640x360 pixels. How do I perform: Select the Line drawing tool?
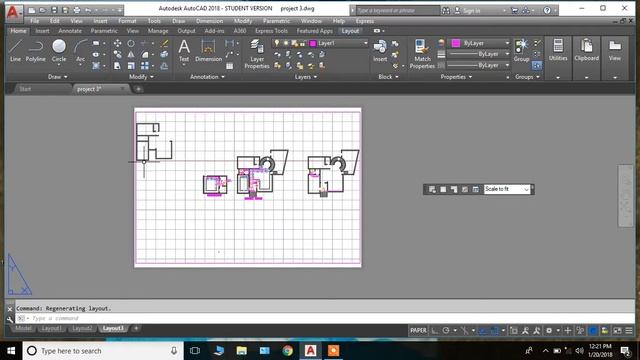point(15,51)
